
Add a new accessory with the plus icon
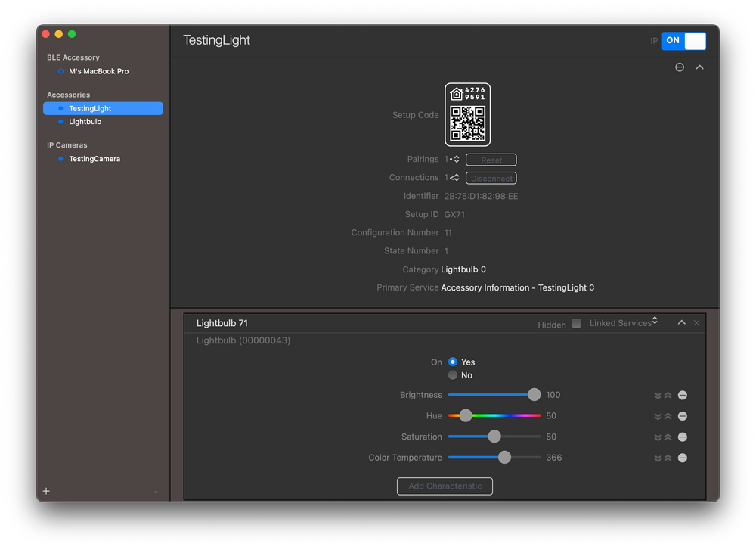pos(46,491)
